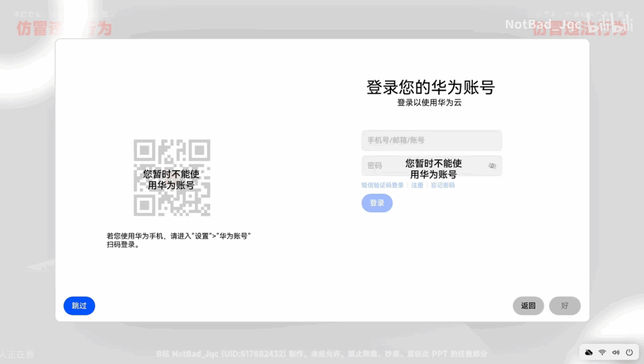Click the blue 跳过 skip button
644x364 pixels.
coord(79,305)
